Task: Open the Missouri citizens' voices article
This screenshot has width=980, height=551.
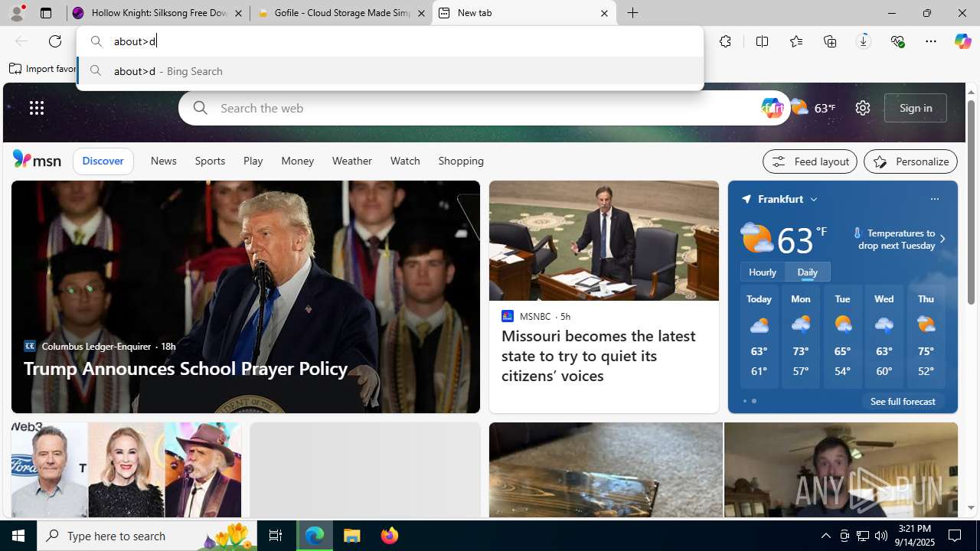Action: pos(599,355)
